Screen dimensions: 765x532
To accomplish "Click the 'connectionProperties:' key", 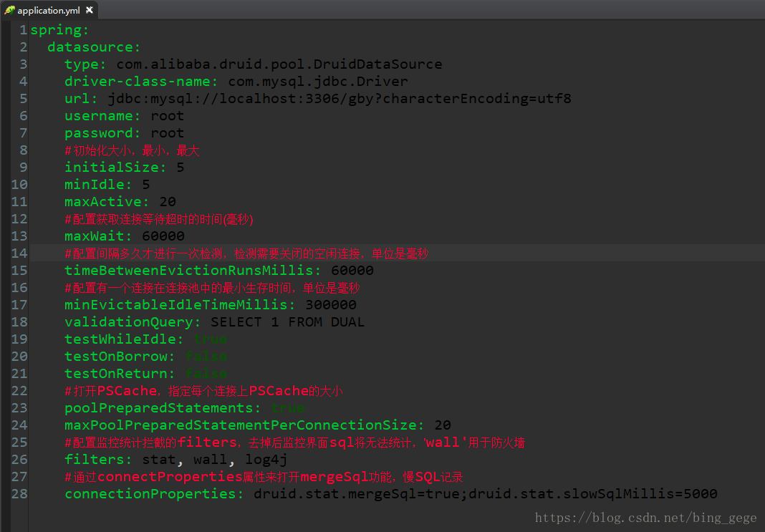I will (154, 494).
